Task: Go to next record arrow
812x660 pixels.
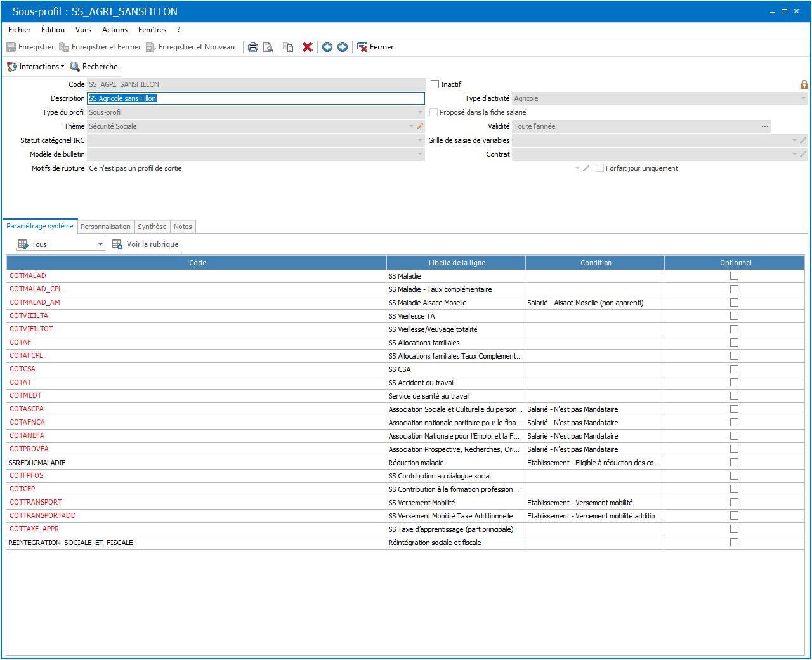Action: (x=343, y=47)
